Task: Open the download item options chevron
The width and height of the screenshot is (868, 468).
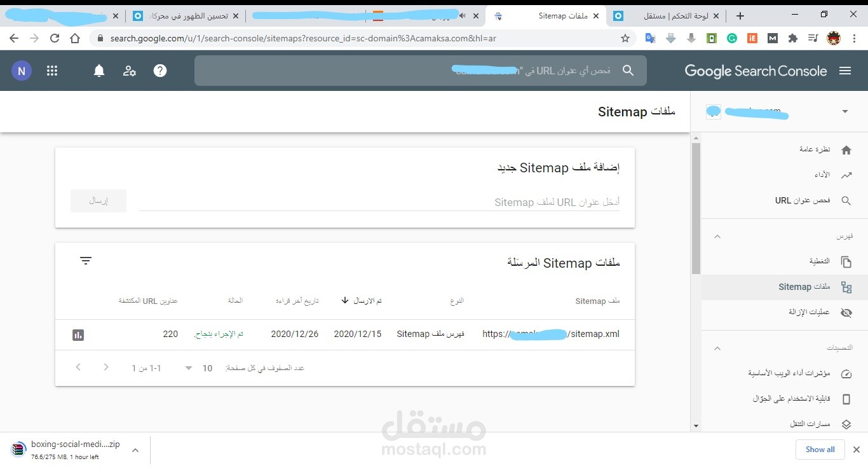Action: point(135,450)
